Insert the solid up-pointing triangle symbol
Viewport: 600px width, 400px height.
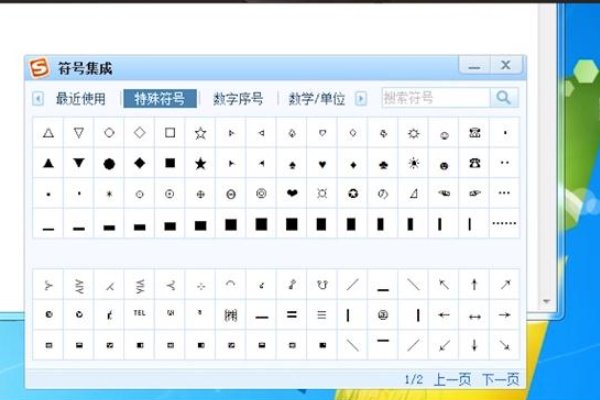click(x=48, y=163)
